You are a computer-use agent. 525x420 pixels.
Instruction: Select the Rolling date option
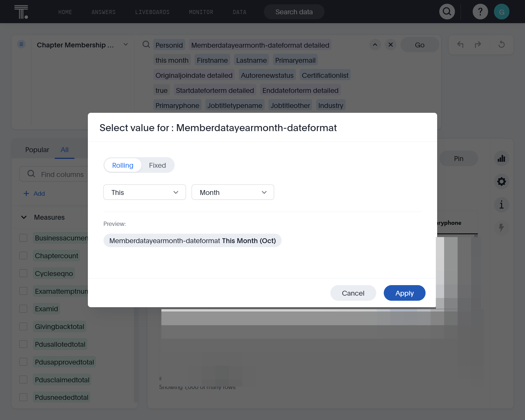(123, 165)
